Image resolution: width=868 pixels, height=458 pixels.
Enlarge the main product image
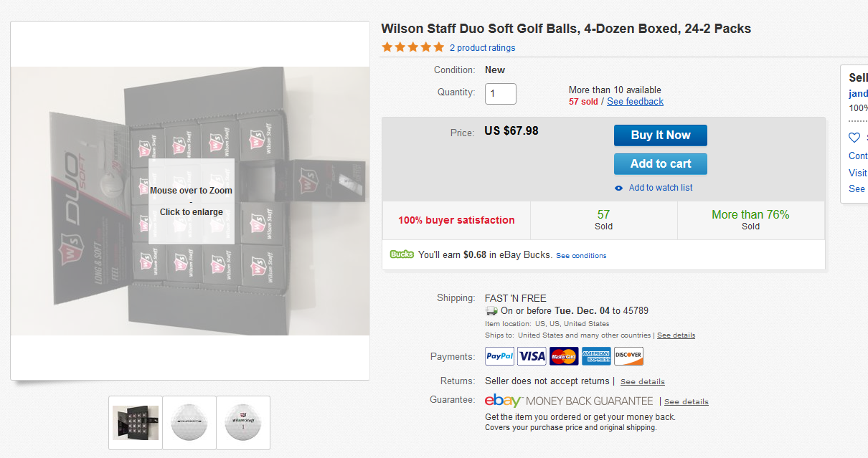pos(191,201)
